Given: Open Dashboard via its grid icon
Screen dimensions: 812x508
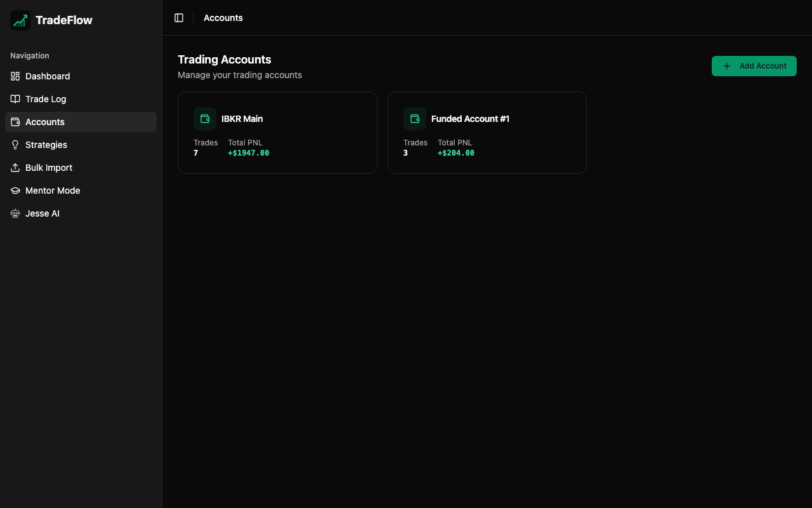Looking at the screenshot, I should (x=15, y=76).
